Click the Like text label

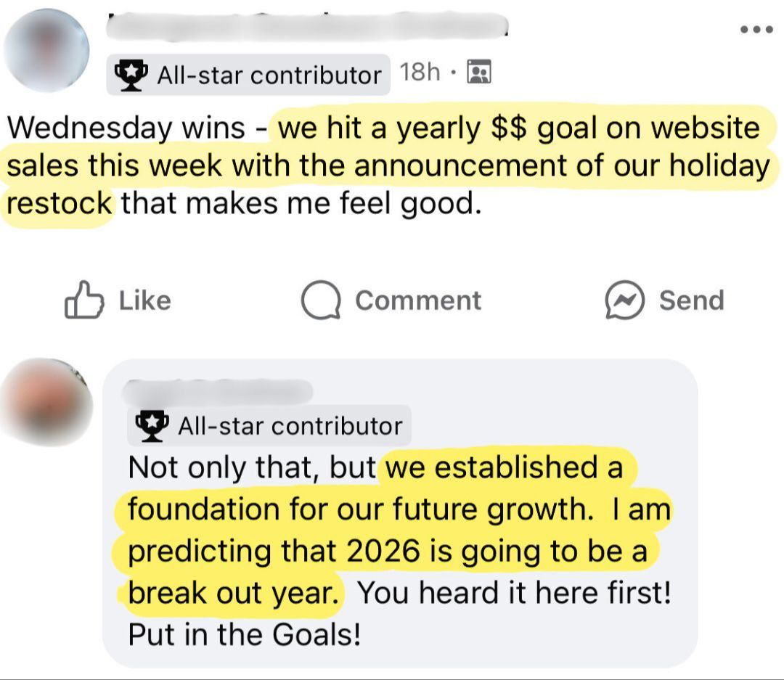(145, 300)
